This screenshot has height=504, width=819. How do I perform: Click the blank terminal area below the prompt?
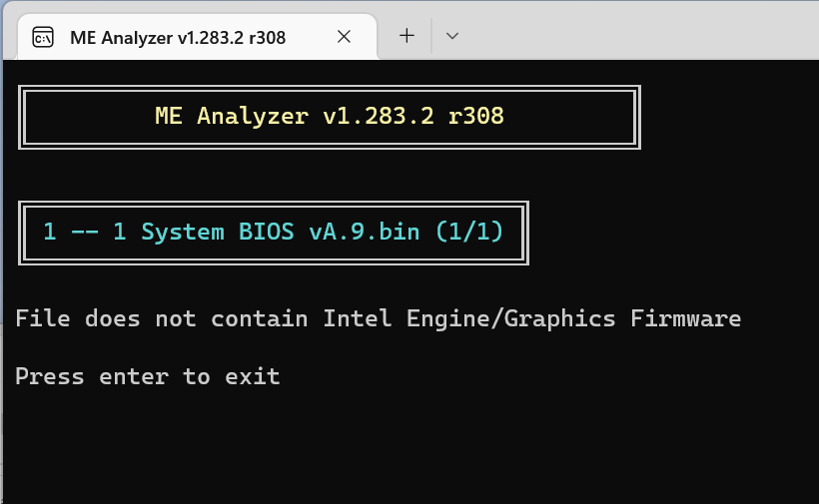400,449
